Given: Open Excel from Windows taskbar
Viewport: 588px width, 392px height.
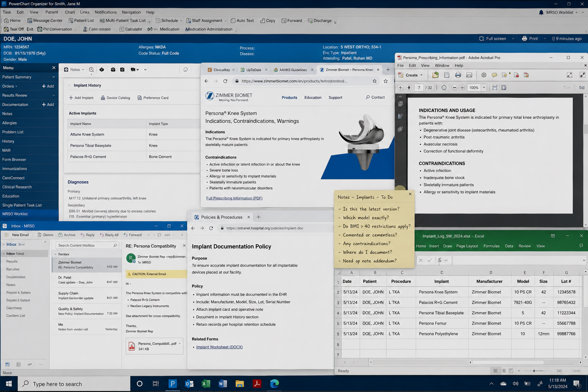Looking at the screenshot, I should [x=206, y=384].
